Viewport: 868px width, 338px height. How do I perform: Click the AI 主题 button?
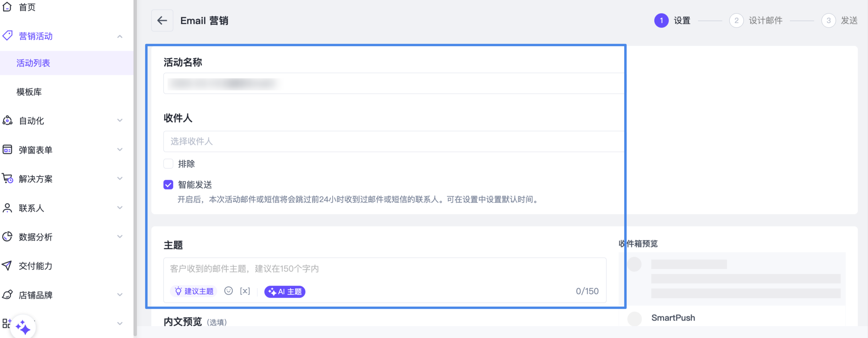(x=285, y=292)
